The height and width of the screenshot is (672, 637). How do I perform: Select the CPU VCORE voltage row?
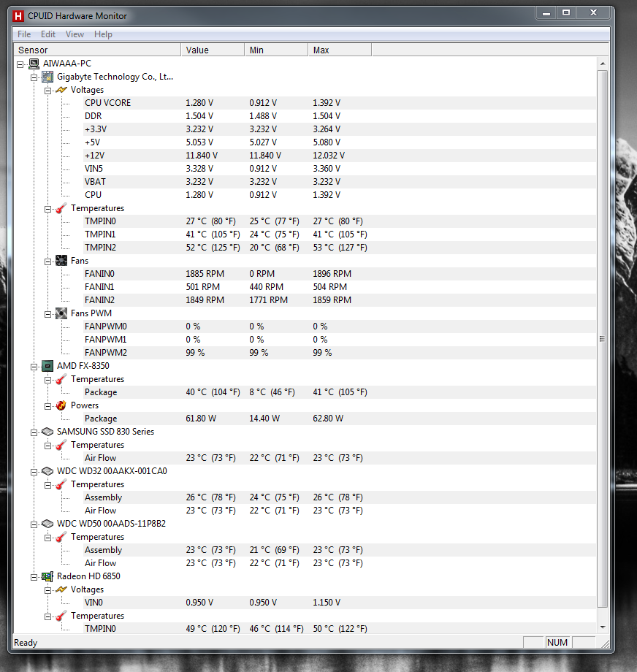[340, 103]
